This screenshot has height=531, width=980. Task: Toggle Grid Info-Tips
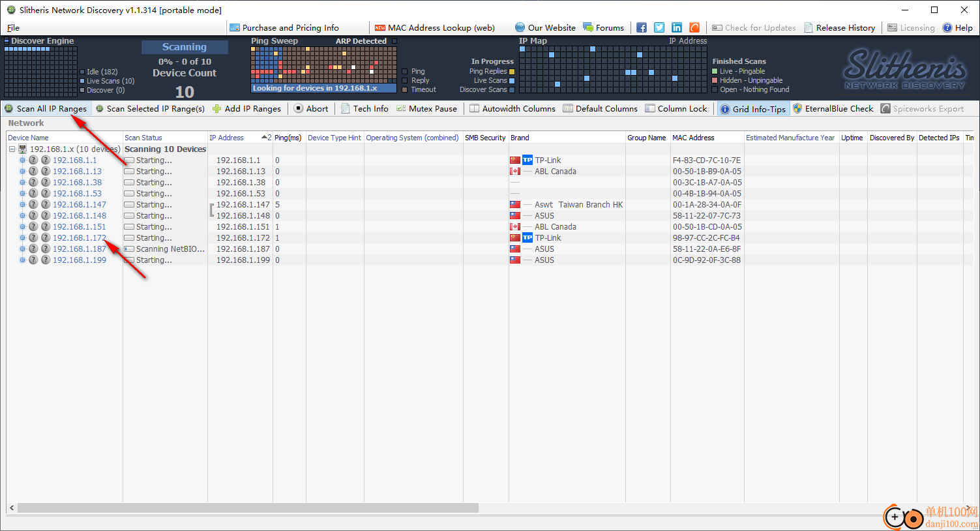(753, 109)
